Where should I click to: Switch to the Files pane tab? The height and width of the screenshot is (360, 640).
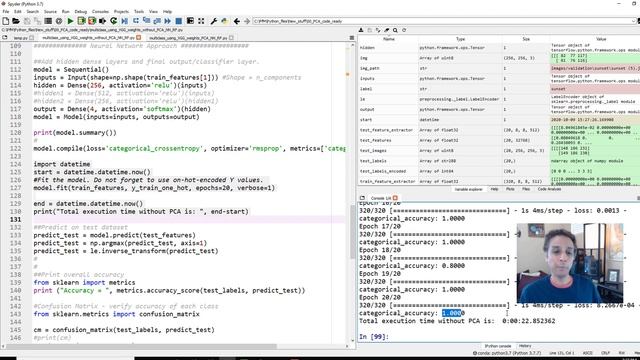[x=526, y=189]
